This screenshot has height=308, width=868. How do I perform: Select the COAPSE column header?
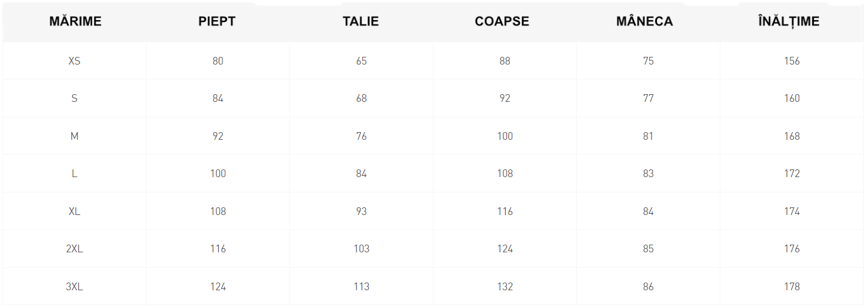502,21
